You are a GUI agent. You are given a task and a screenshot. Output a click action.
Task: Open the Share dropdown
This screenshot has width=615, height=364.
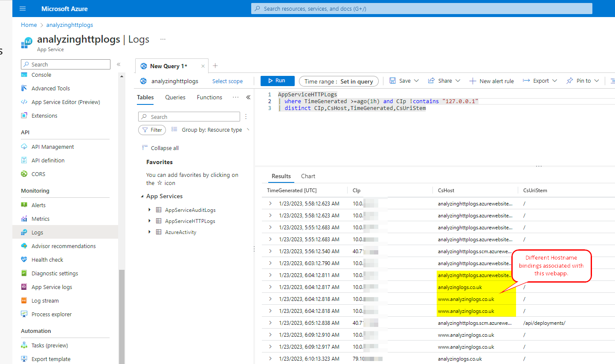click(x=444, y=81)
